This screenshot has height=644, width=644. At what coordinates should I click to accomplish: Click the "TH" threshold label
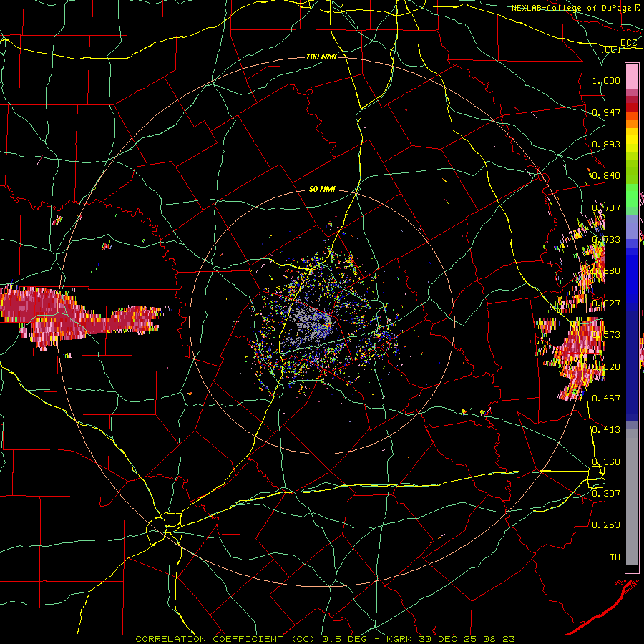click(615, 557)
